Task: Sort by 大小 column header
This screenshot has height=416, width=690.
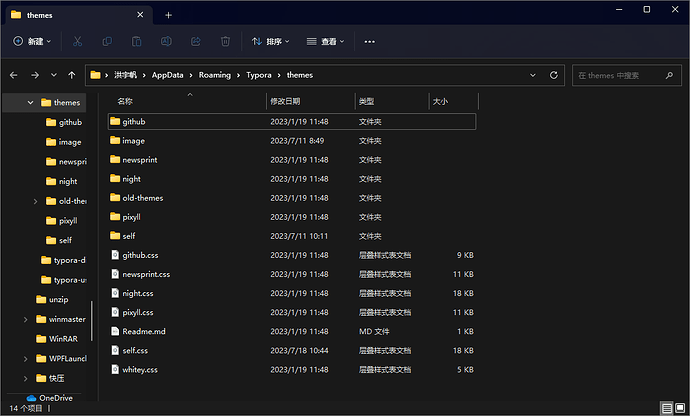Action: click(453, 101)
